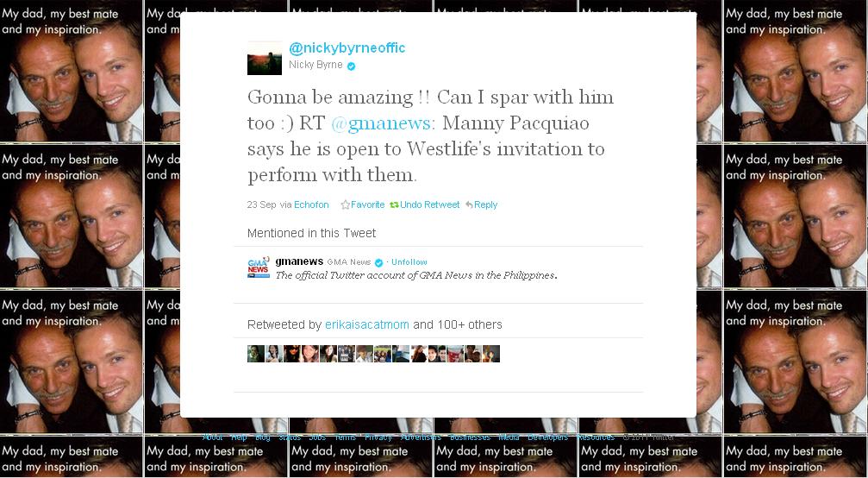Open the @gmanews mention in the tweet
Viewport: 868px width, 478px height.
pyautogui.click(x=383, y=123)
